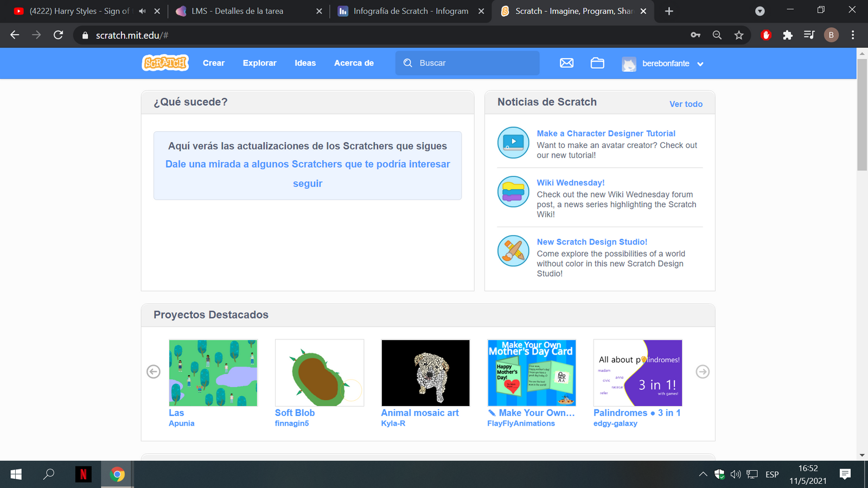The image size is (868, 488).
Task: Open Chrome tab search dropdown
Action: point(760,11)
